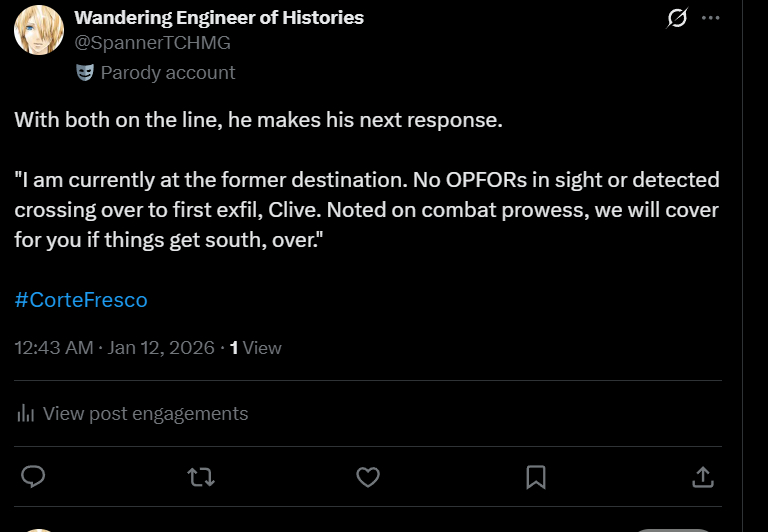Image resolution: width=768 pixels, height=532 pixels.
Task: Click the Parody account label
Action: (167, 72)
